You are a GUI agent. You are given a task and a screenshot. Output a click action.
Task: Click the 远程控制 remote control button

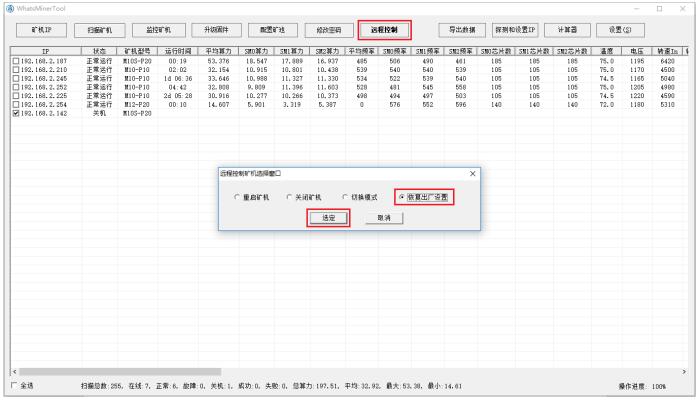384,30
